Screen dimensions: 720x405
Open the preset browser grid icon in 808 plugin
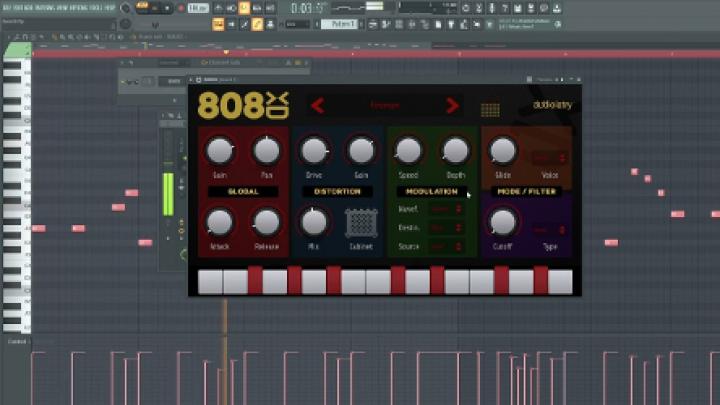(x=490, y=110)
